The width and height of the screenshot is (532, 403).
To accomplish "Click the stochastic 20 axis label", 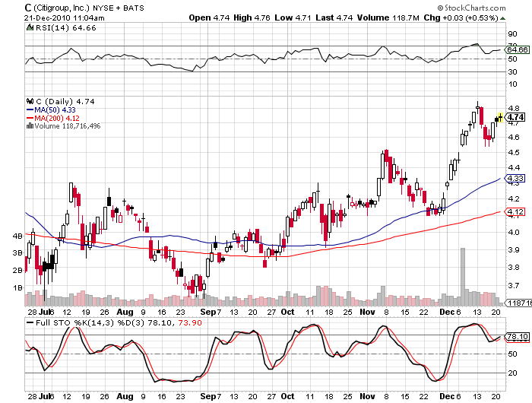I will pyautogui.click(x=513, y=373).
